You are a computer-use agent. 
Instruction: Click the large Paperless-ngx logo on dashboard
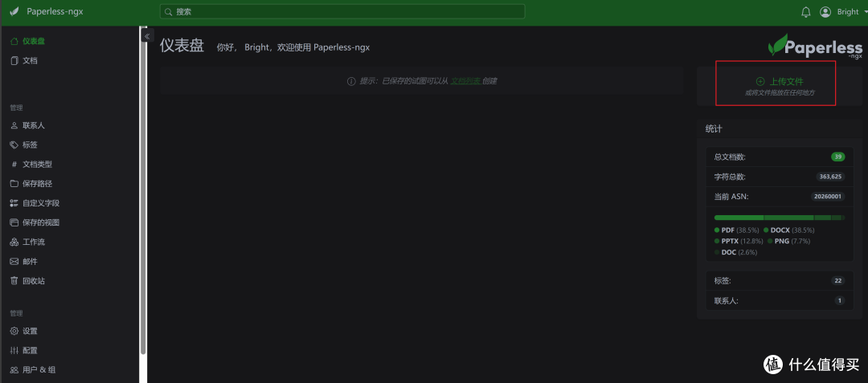click(x=815, y=47)
